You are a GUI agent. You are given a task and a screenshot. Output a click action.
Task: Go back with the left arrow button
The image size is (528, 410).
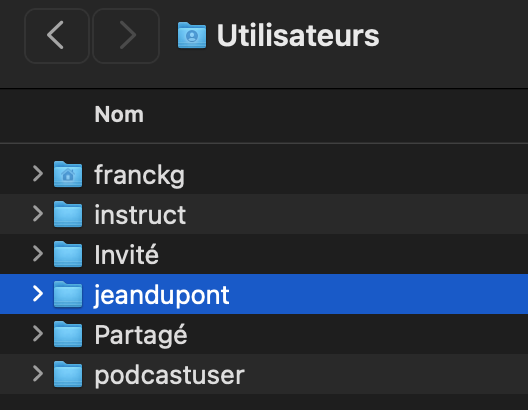pyautogui.click(x=57, y=36)
